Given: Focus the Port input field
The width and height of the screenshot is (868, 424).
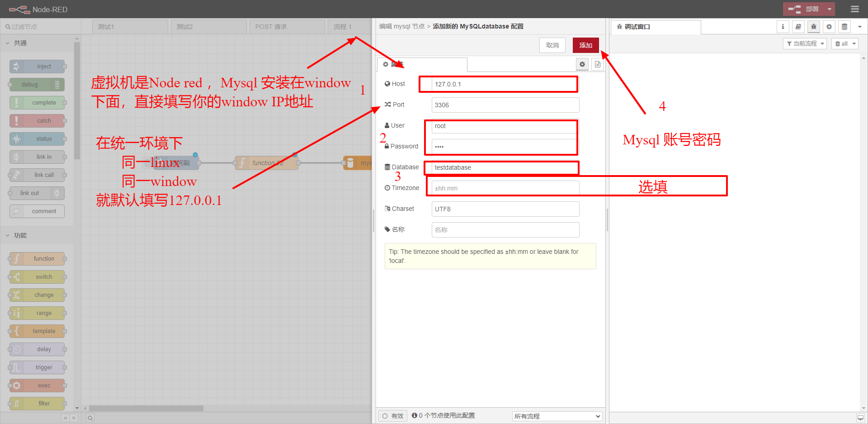Looking at the screenshot, I should click(x=505, y=105).
